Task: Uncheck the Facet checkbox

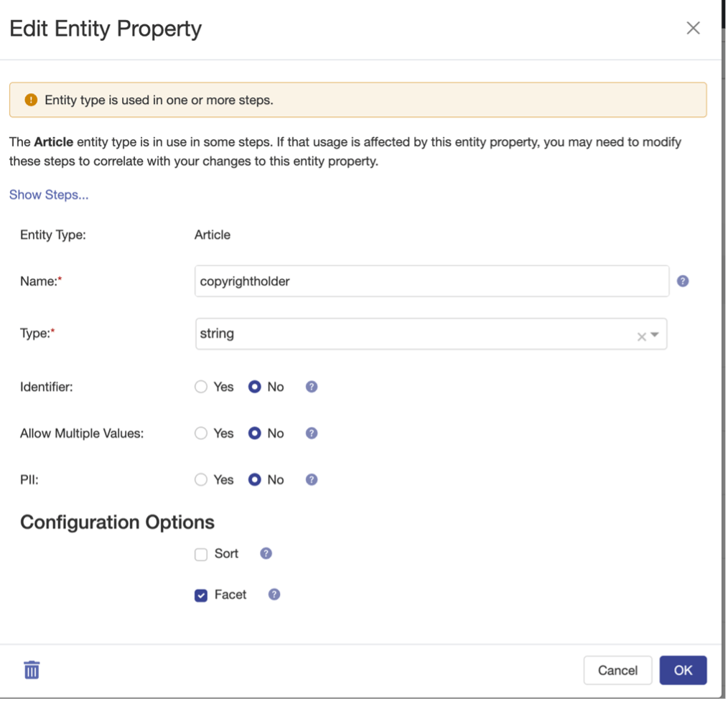Action: (201, 596)
